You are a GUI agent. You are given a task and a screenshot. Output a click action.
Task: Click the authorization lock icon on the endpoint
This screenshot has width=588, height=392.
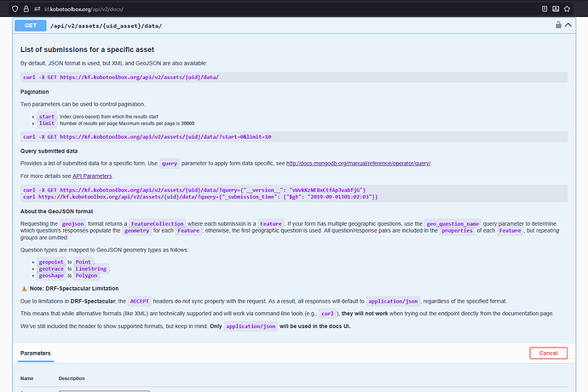pyautogui.click(x=558, y=26)
